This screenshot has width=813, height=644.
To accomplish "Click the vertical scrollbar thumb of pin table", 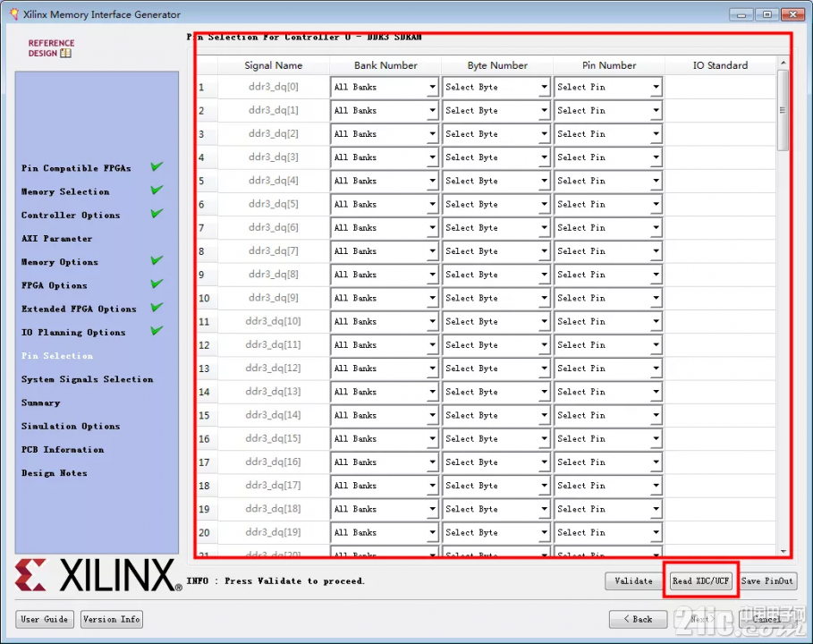I will 783,110.
